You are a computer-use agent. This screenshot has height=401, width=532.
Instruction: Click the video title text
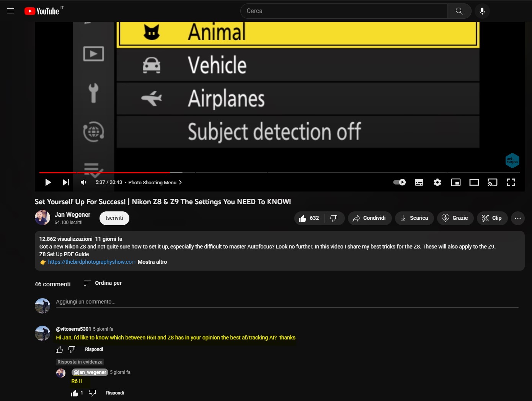[163, 201]
